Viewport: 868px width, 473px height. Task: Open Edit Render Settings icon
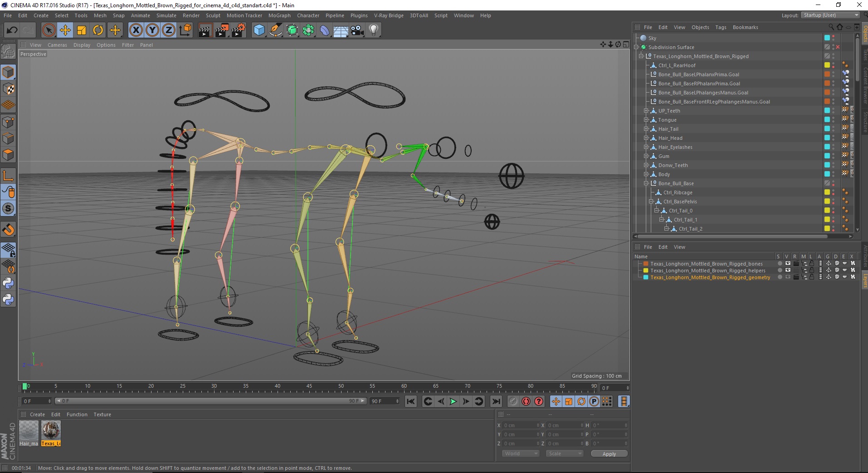[238, 30]
